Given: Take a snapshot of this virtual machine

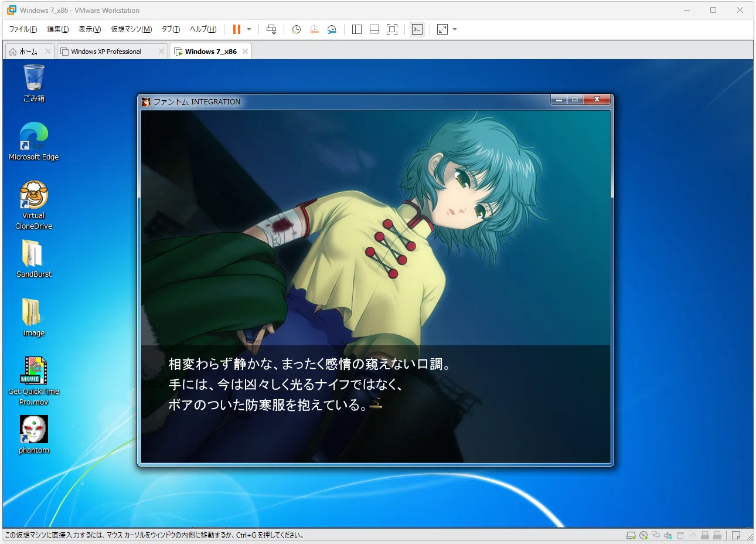Looking at the screenshot, I should point(297,29).
